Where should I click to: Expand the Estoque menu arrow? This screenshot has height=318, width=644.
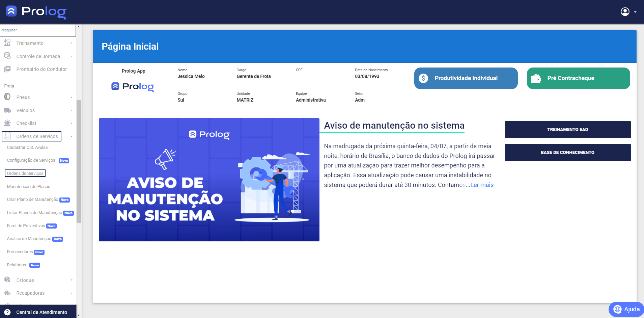(x=72, y=280)
